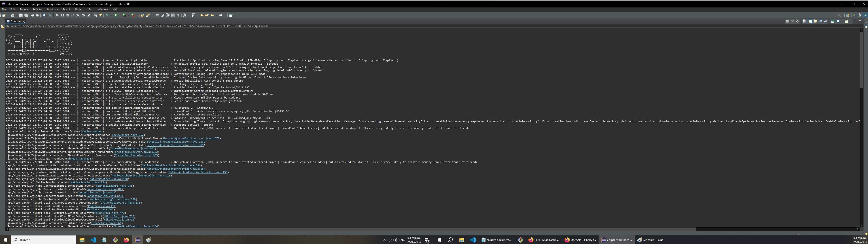Viewport: 868px width, 244px height.
Task: Click the Skip All Breakpoints icon
Action: point(50,15)
